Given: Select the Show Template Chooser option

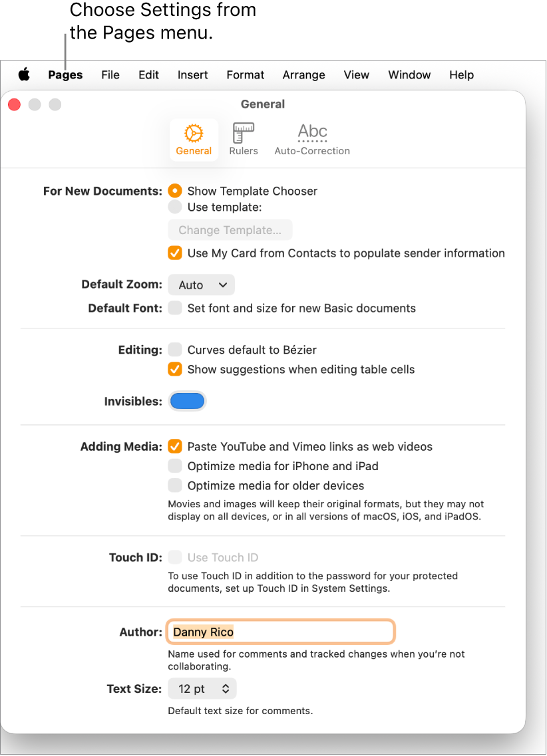Looking at the screenshot, I should coord(174,191).
